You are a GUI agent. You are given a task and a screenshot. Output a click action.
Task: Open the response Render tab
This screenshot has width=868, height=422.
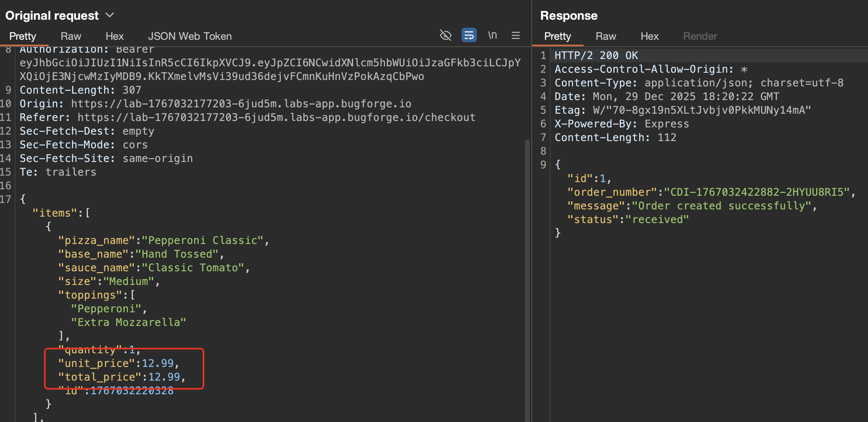tap(700, 36)
